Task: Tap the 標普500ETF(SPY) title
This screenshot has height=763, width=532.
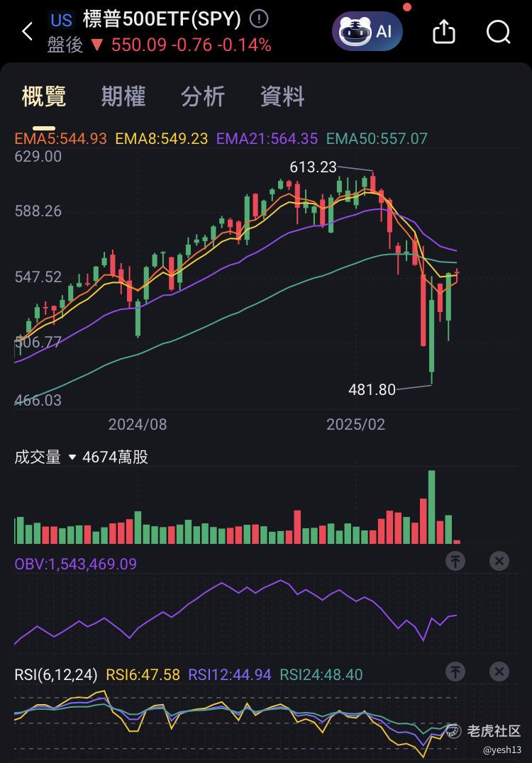Action: point(162,19)
